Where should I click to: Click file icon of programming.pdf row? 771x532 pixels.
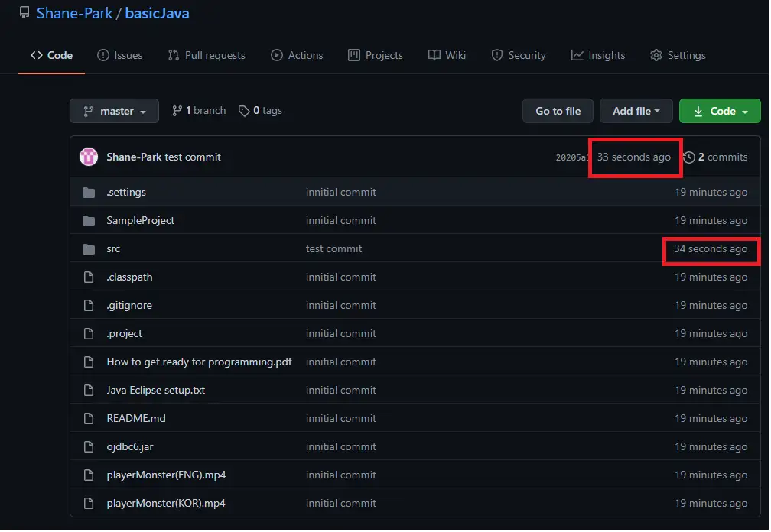point(89,362)
